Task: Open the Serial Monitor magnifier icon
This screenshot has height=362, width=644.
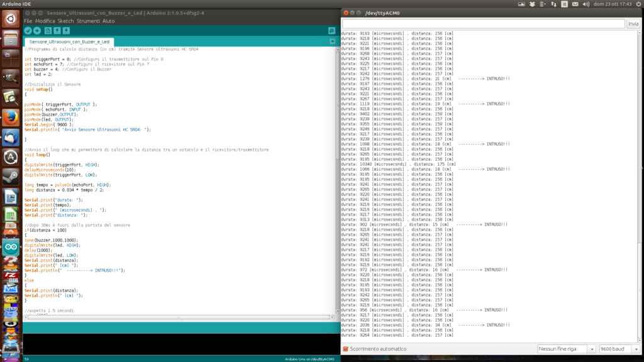Action: pos(331,31)
